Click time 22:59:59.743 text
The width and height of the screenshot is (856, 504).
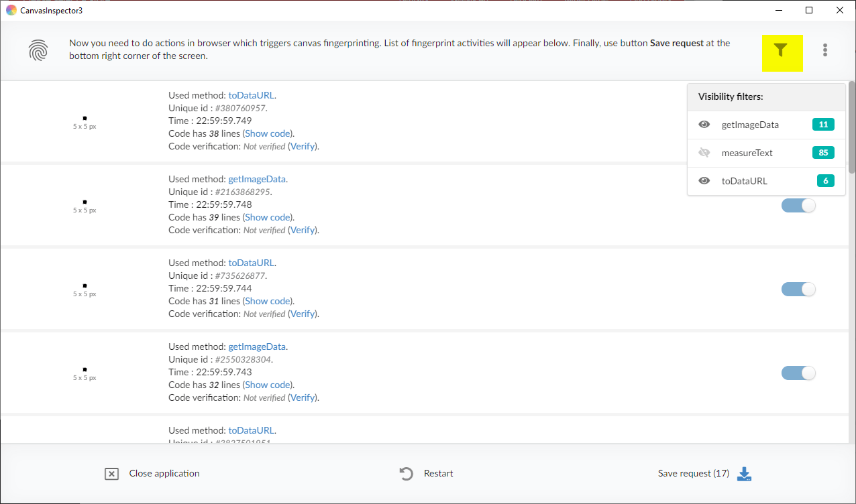pos(223,372)
